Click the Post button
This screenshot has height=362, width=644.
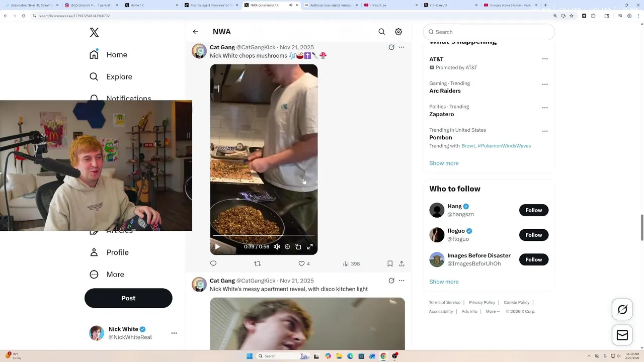pos(128,298)
